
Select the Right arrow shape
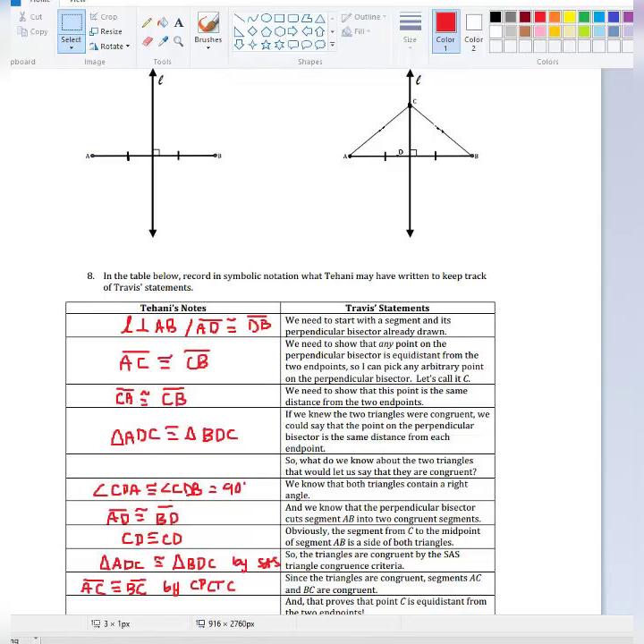click(292, 31)
